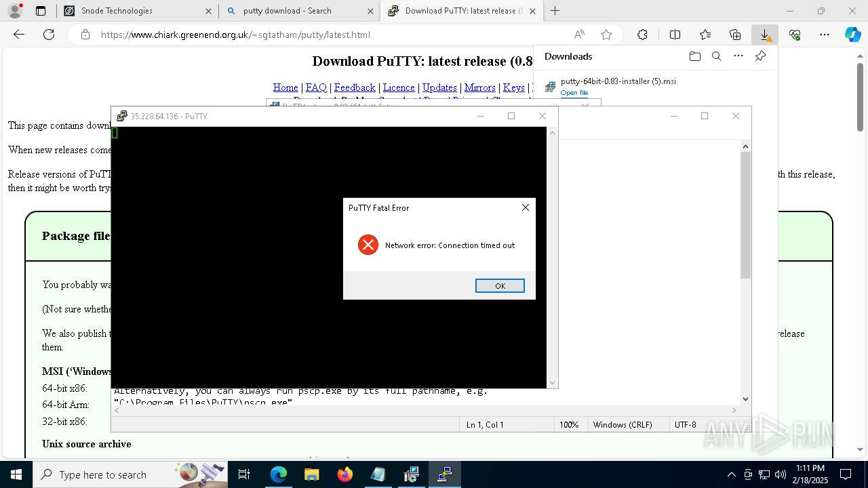Open the FAQ link
Viewport: 868px width, 488px height.
[316, 87]
